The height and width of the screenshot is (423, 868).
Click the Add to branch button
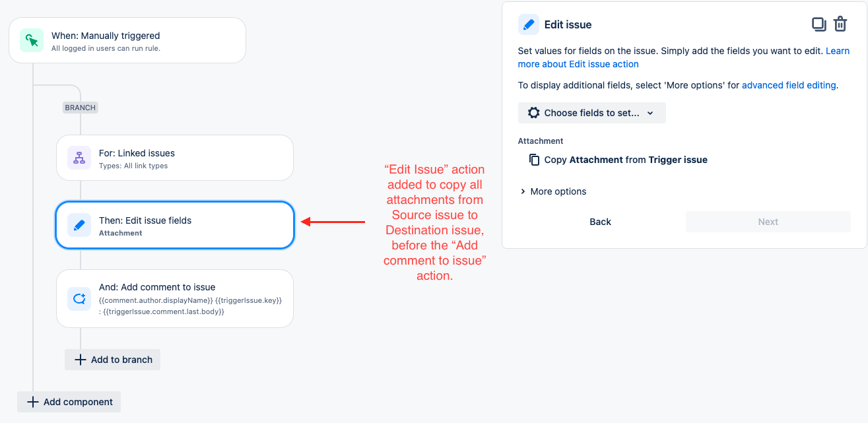click(x=112, y=360)
